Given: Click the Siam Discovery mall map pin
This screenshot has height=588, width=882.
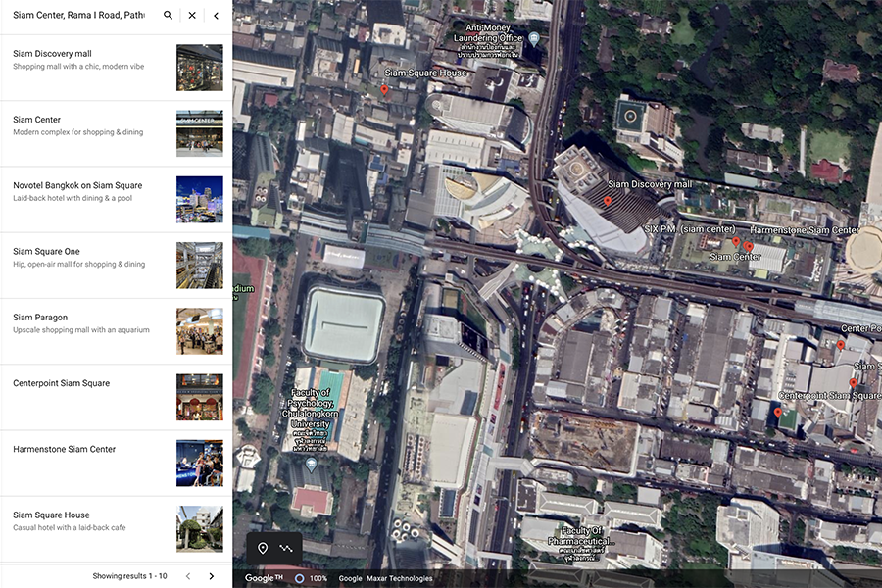Looking at the screenshot, I should [608, 200].
